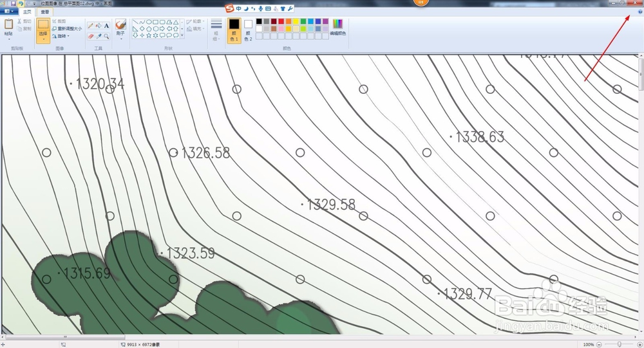
Task: Click the Paste (粘贴) clipboard icon
Action: click(x=8, y=24)
